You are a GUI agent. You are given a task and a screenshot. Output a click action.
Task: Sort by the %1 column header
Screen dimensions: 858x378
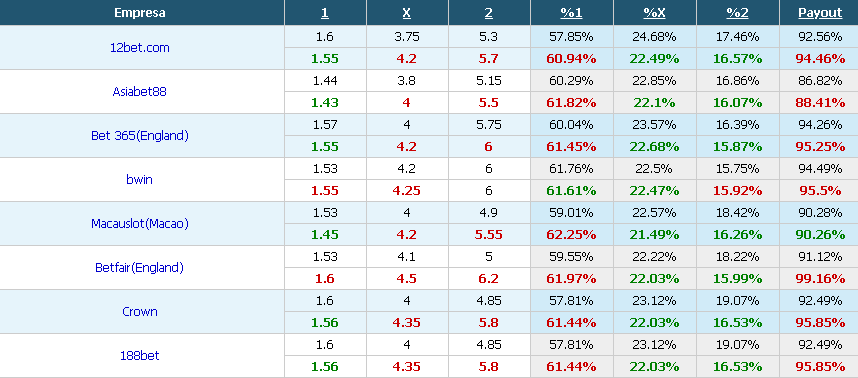[571, 13]
